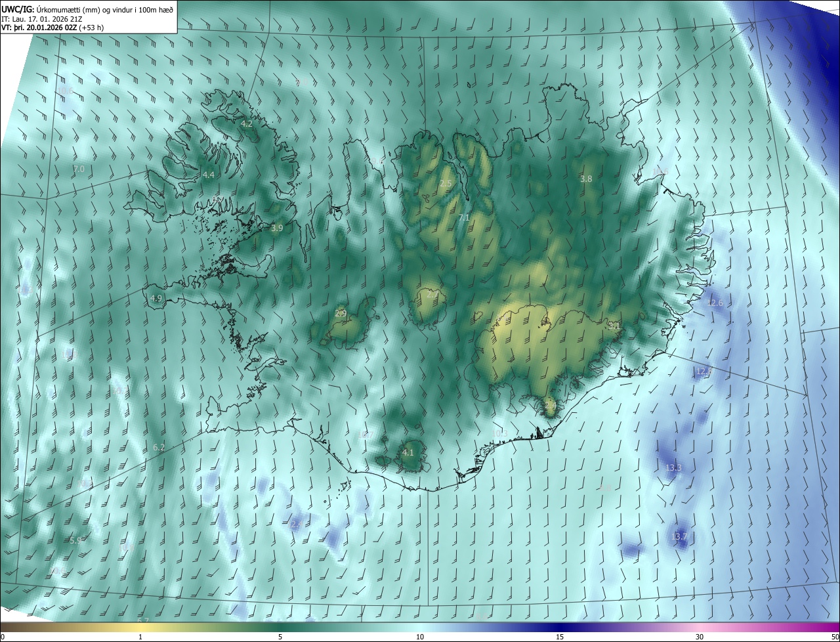Click the 1 tick on the colorbar
The height and width of the screenshot is (642, 840).
click(141, 637)
